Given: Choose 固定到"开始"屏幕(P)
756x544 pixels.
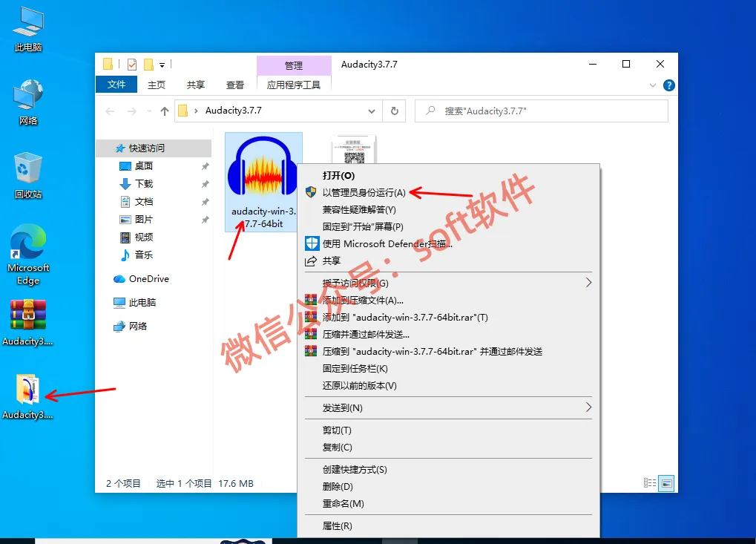Looking at the screenshot, I should tap(448, 226).
